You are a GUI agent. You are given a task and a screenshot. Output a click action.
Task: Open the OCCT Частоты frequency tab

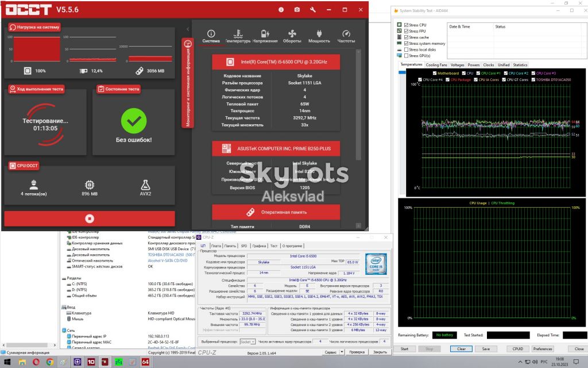click(346, 36)
